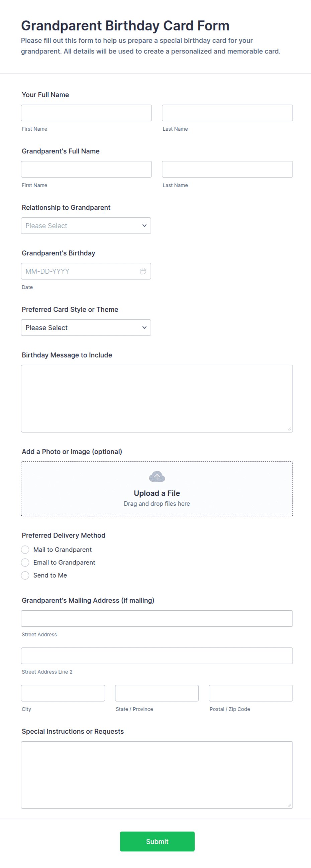Click the Postal / Zip Code field
The width and height of the screenshot is (311, 868).
point(250,693)
